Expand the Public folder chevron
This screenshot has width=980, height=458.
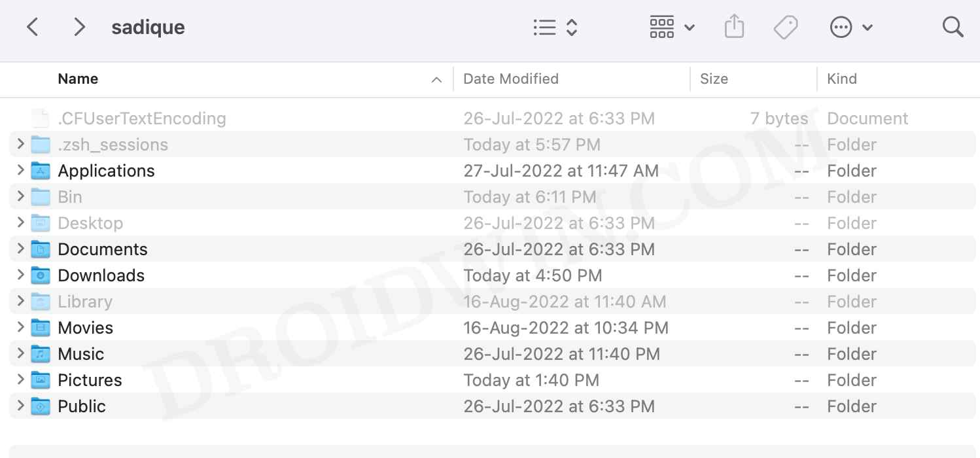20,406
